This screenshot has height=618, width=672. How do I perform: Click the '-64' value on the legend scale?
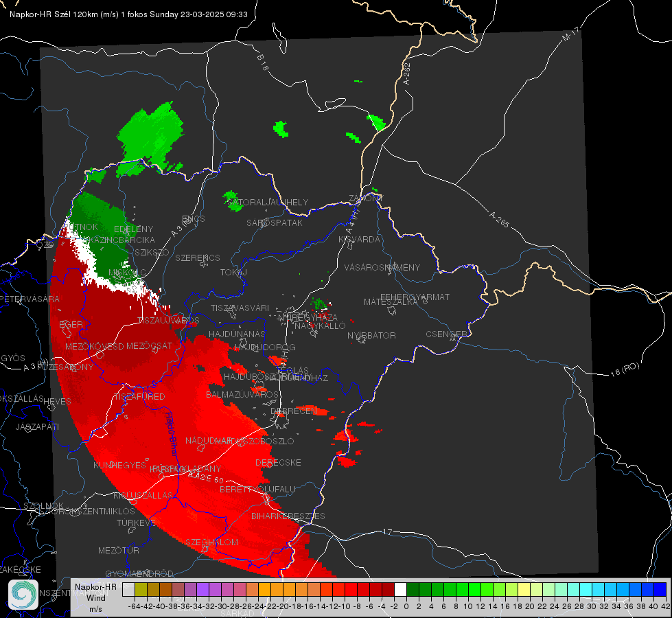coord(134,606)
